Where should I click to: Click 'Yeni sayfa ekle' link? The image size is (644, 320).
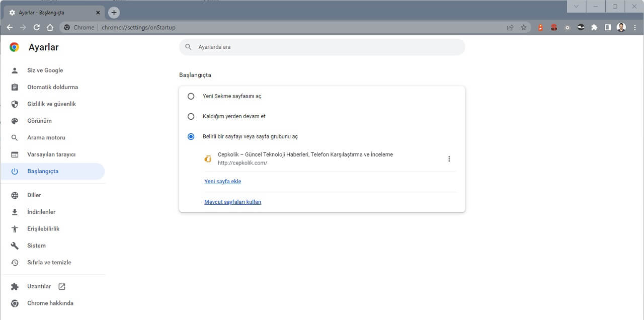(x=222, y=182)
